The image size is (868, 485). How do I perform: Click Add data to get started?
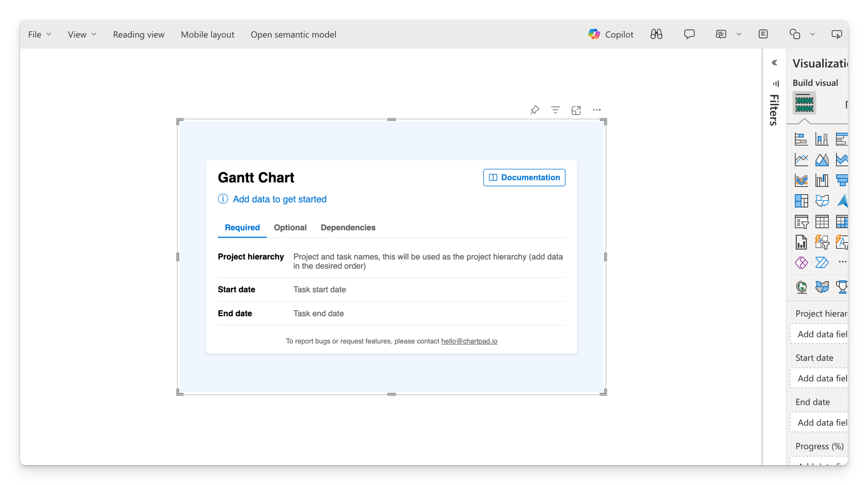(279, 199)
